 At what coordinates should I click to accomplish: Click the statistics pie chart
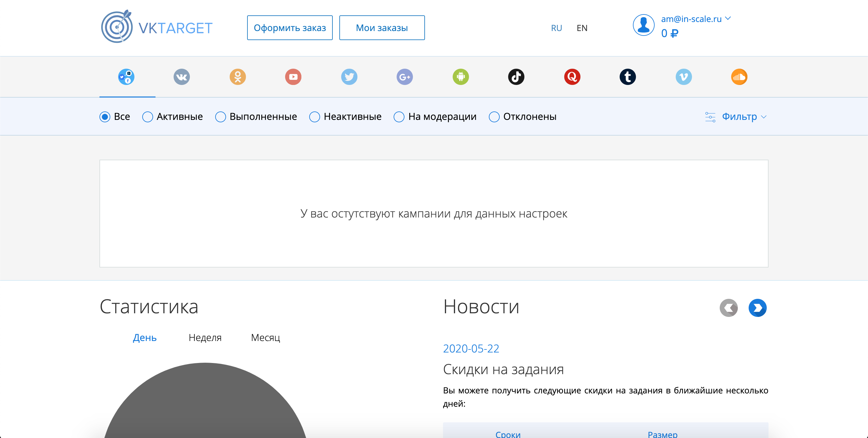coord(205,400)
